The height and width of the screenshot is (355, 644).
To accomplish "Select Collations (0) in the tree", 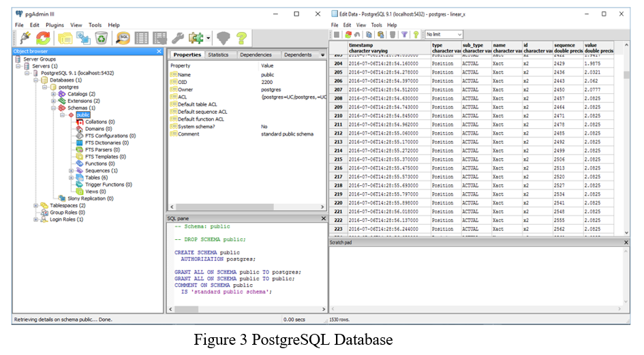I will pyautogui.click(x=99, y=122).
